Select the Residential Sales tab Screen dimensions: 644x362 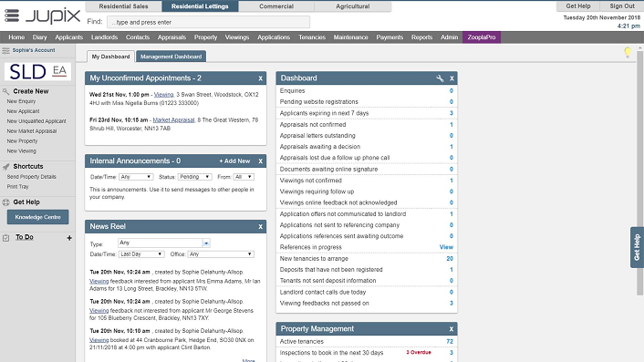coord(124,6)
